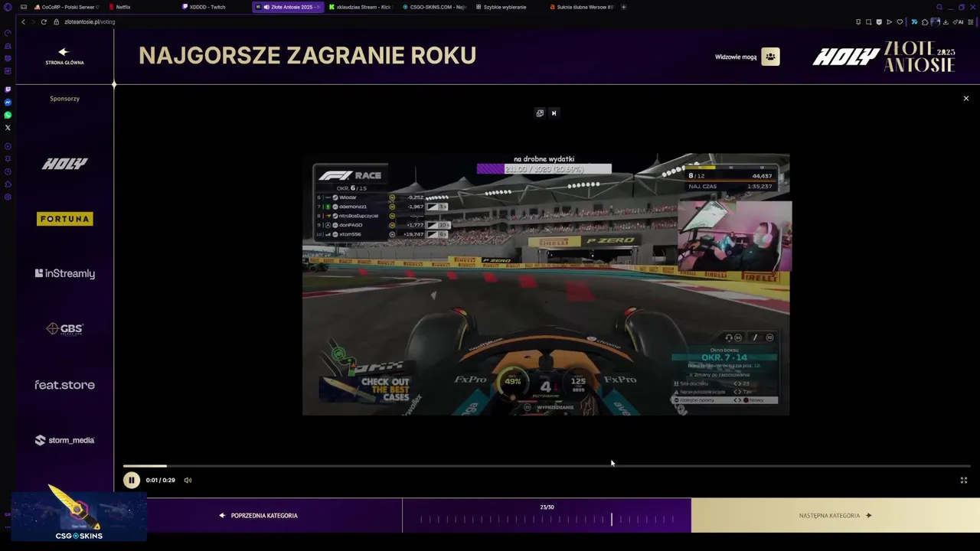The height and width of the screenshot is (551, 980).
Task: Switch to CoCoRP Polski Serwer tab
Action: (x=66, y=7)
